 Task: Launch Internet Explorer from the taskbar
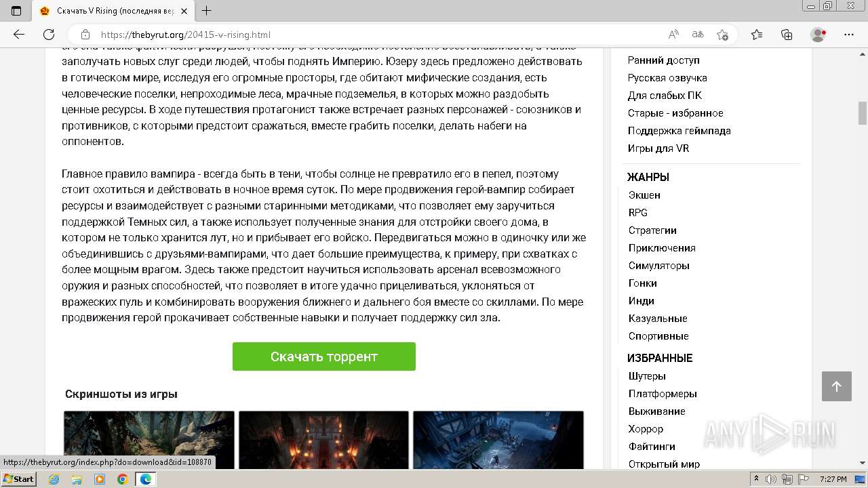coord(54,479)
